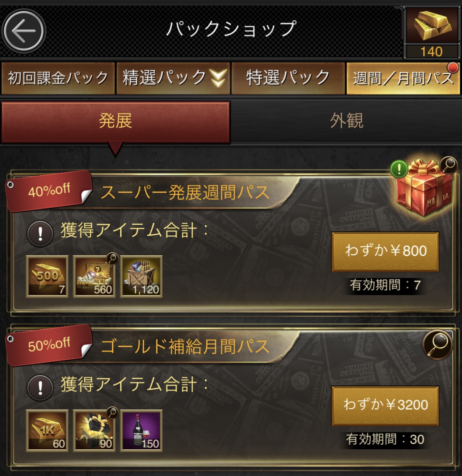Viewport: 462px width, 476px height.
Task: Select the 外観 sub-tab
Action: point(347,121)
